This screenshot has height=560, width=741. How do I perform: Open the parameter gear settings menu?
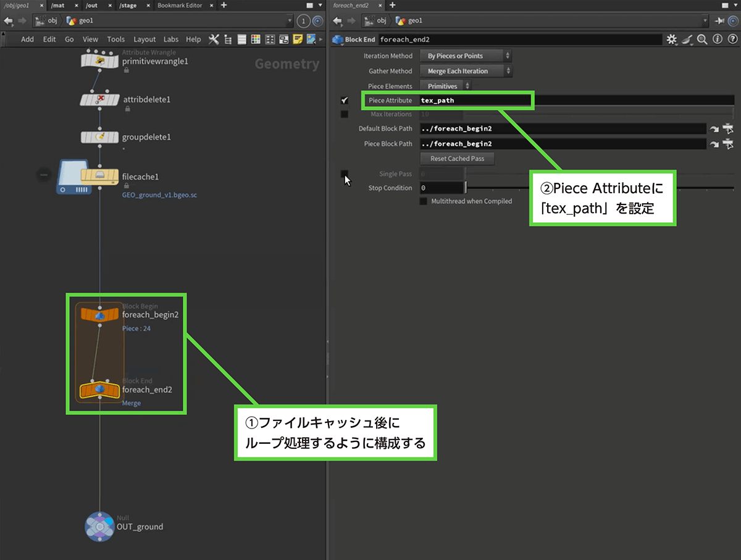click(x=672, y=40)
